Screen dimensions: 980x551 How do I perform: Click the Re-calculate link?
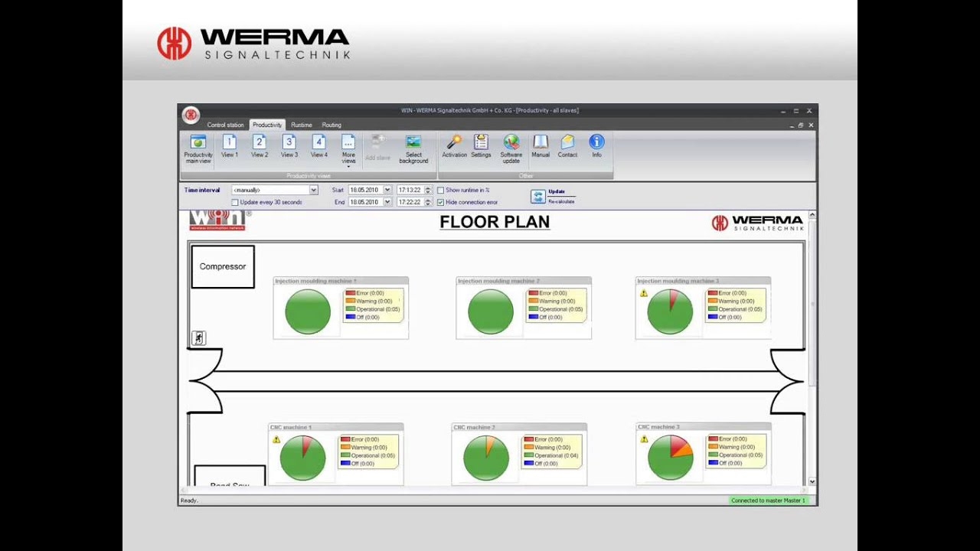561,201
